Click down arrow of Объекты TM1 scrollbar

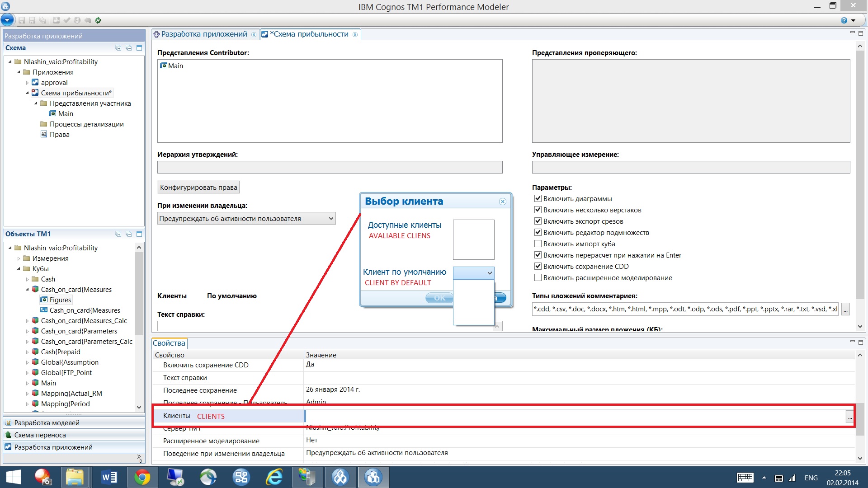[139, 407]
